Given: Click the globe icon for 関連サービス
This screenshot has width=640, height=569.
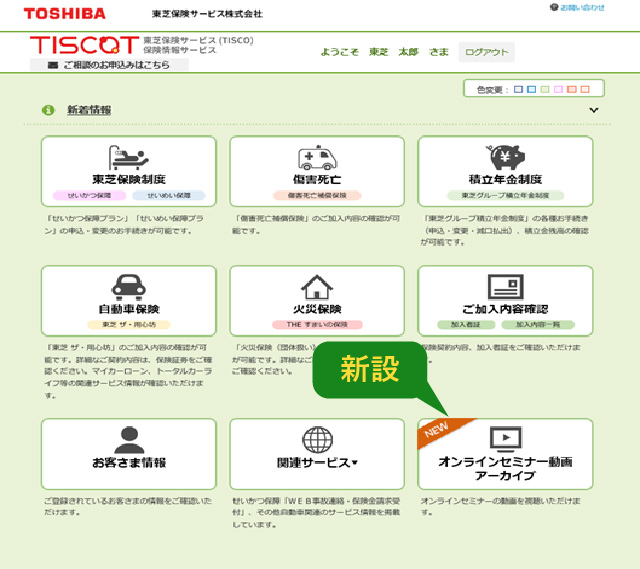Looking at the screenshot, I should 317,440.
